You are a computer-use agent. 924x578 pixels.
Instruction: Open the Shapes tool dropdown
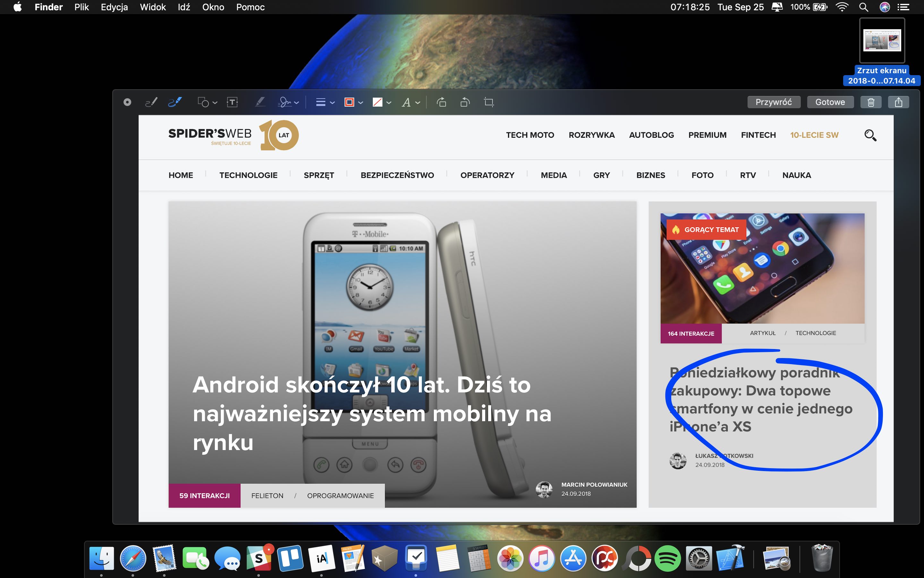pos(207,102)
